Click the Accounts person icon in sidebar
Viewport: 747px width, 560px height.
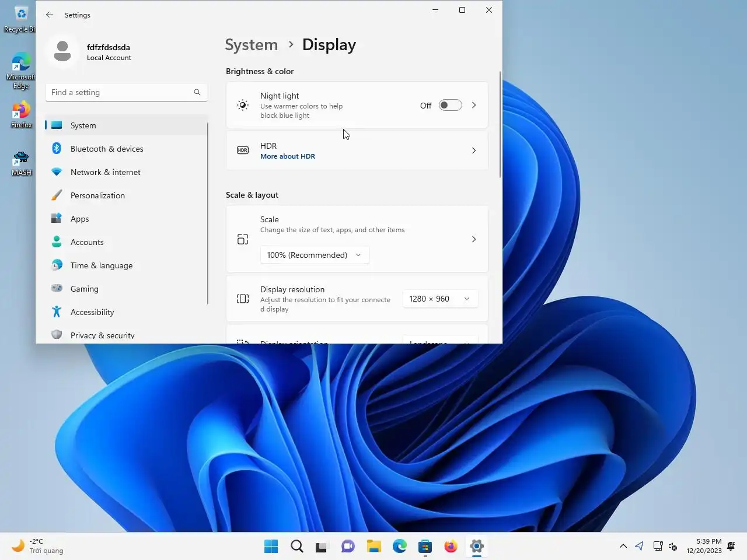(x=57, y=242)
